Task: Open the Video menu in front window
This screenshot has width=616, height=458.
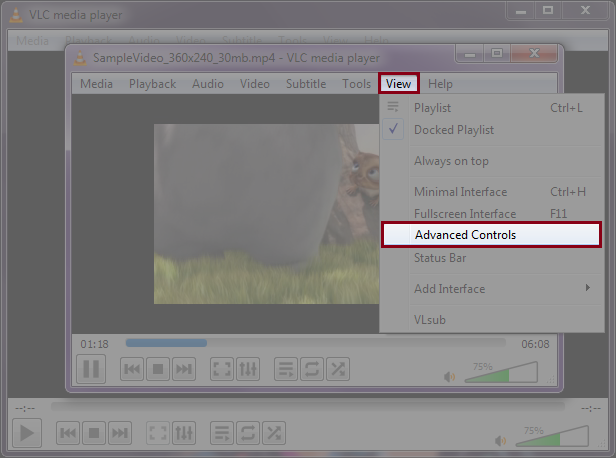Action: click(255, 84)
